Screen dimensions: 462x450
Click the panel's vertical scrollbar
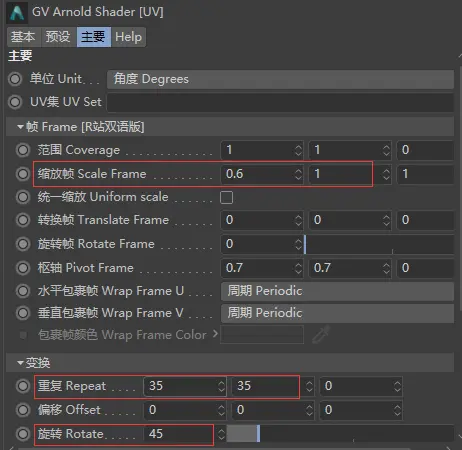(x=460, y=188)
